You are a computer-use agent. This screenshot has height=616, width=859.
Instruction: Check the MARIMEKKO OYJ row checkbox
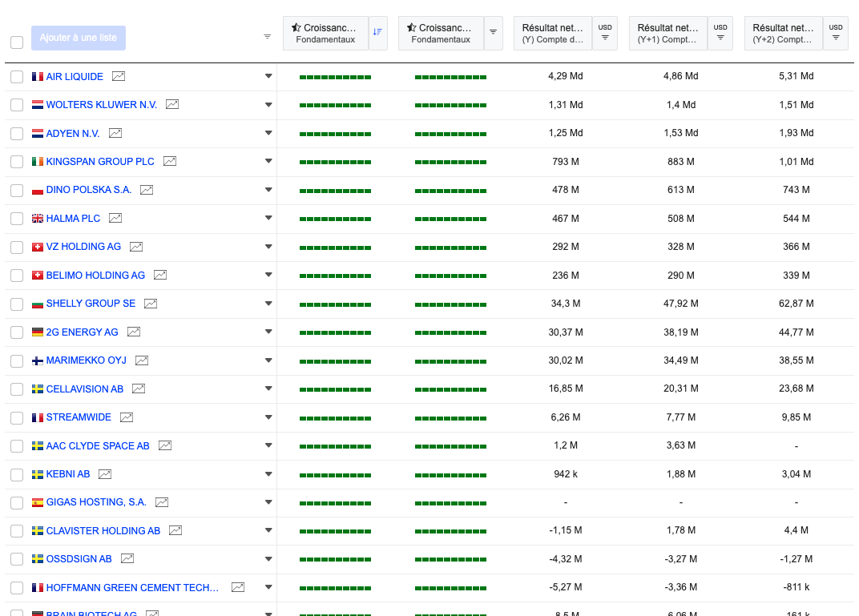coord(17,360)
